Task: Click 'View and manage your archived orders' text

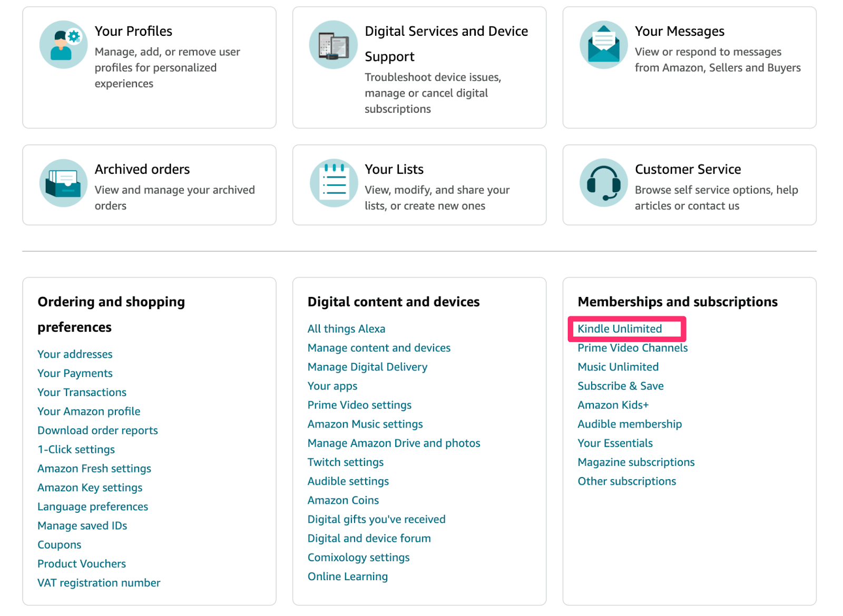Action: 174,197
